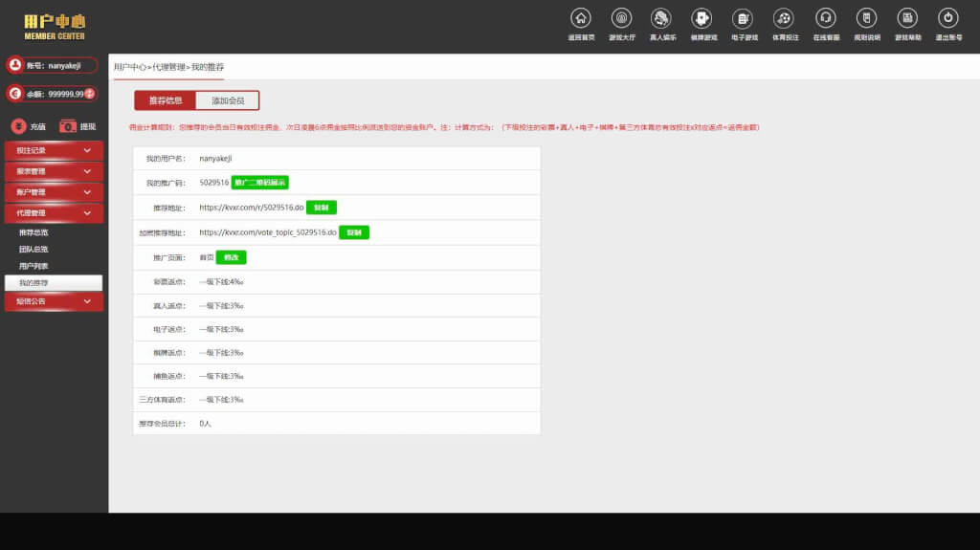Click username value nanyakeji in the table
Viewport: 980px width, 550px height.
tap(215, 159)
